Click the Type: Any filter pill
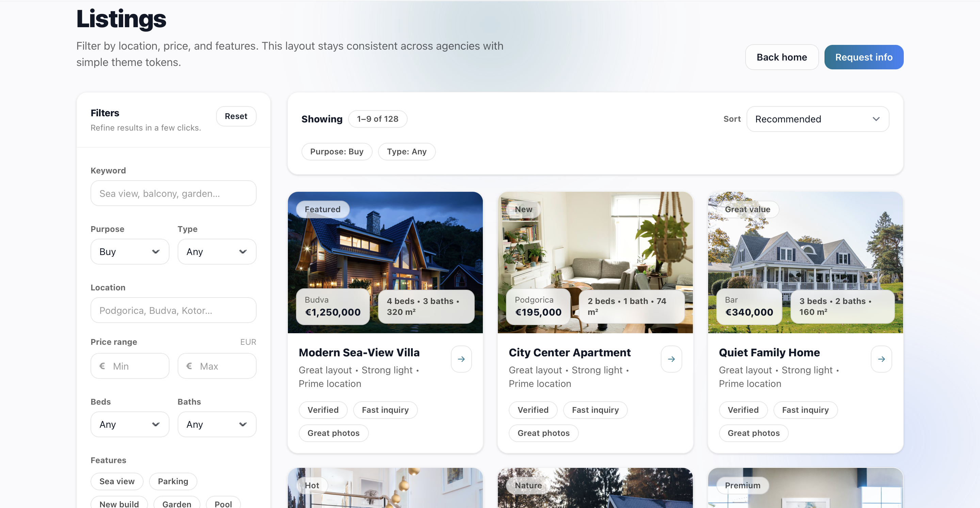The width and height of the screenshot is (980, 508). [x=407, y=151]
